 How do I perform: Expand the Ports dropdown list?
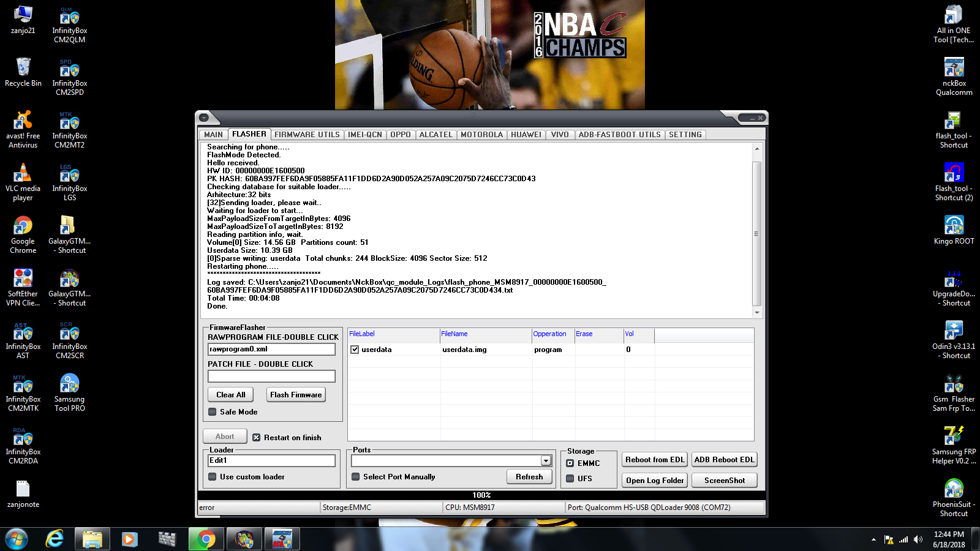(546, 460)
